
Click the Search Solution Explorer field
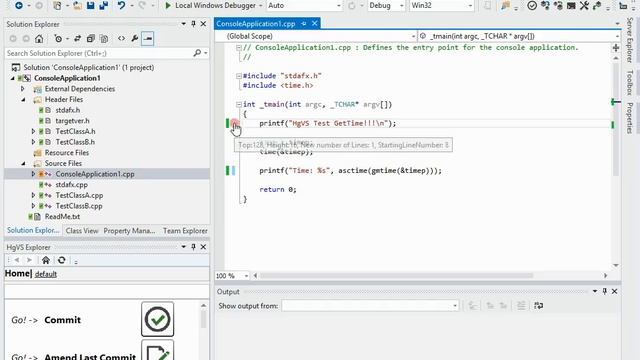(98, 53)
